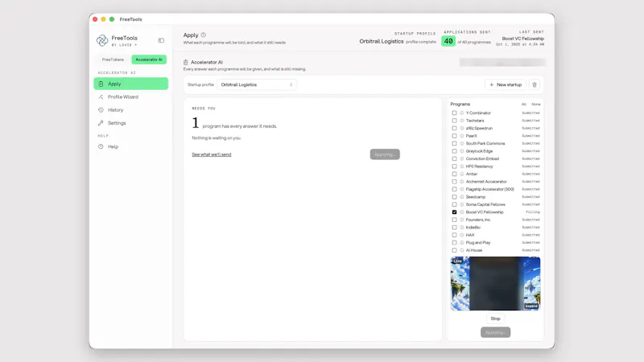Click the New startup button
Screen dimensions: 644x362
[506, 84]
